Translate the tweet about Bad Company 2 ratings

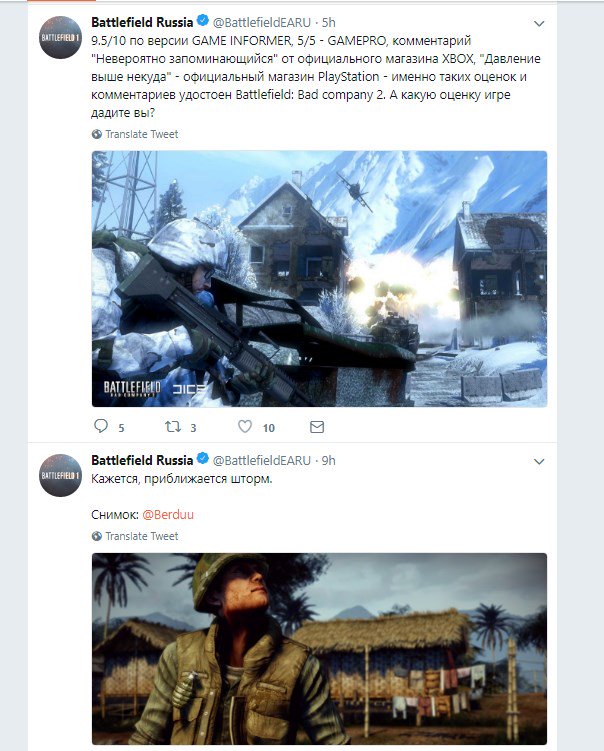coord(141,135)
